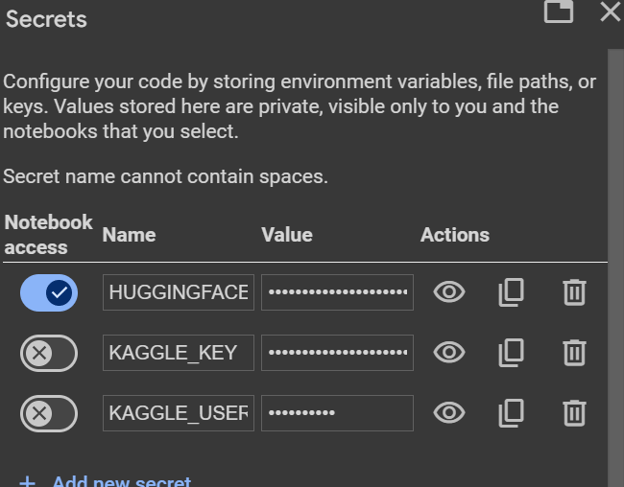The image size is (624, 487).
Task: Enable notebook access for KAGGLE_KEY
Action: (49, 353)
